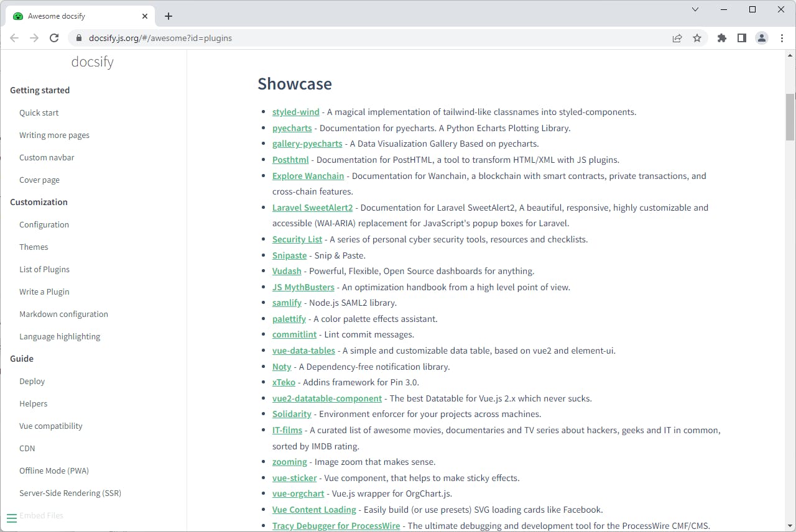Viewport: 796px width, 532px height.
Task: Click the Snipaste link
Action: [290, 255]
